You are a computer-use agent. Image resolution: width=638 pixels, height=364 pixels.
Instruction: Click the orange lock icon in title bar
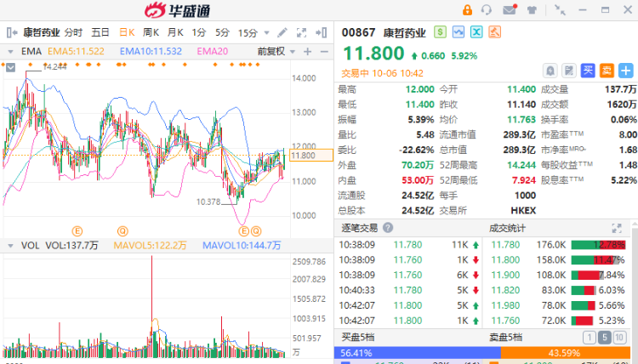point(467,9)
